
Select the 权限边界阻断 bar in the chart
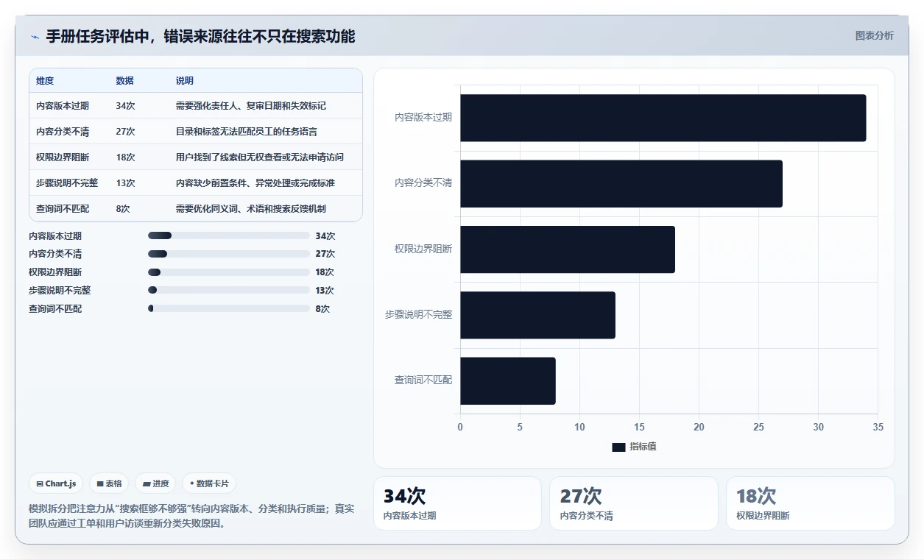click(568, 249)
